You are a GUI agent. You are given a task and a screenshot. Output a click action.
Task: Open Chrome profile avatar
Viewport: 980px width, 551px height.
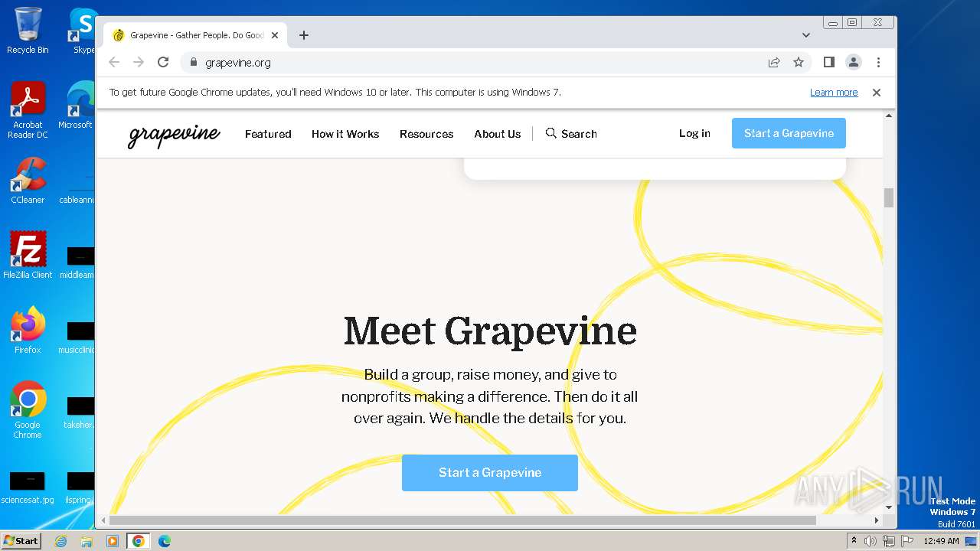click(x=854, y=63)
